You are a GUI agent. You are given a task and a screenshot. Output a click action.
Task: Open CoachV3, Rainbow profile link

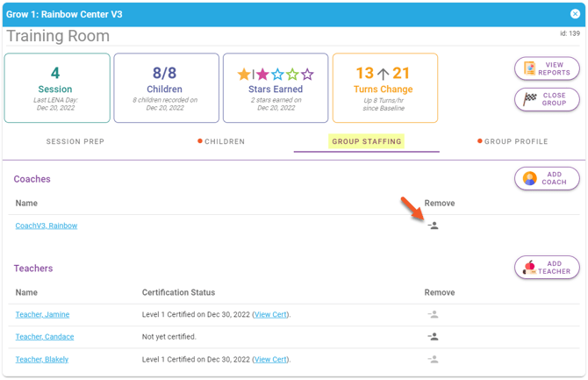click(x=47, y=226)
